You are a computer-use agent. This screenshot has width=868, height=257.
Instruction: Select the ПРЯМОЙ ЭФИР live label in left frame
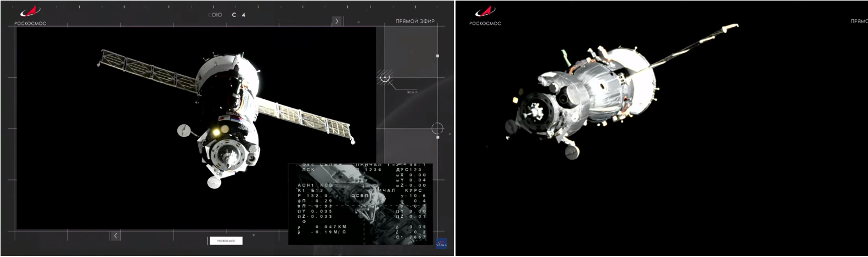pyautogui.click(x=415, y=22)
